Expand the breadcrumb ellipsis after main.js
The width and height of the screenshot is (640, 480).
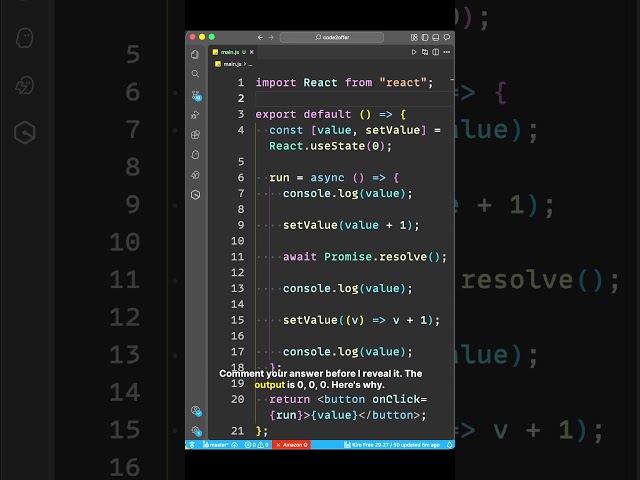click(x=250, y=64)
